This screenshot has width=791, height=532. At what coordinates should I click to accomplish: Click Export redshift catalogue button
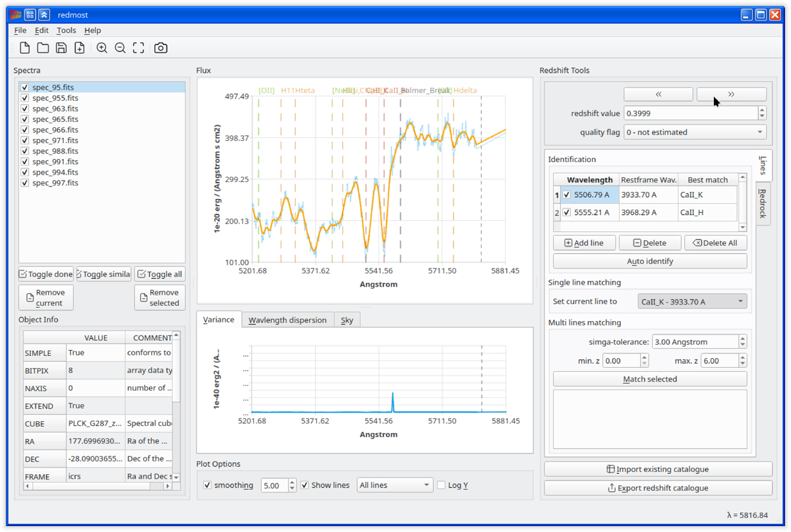click(658, 488)
